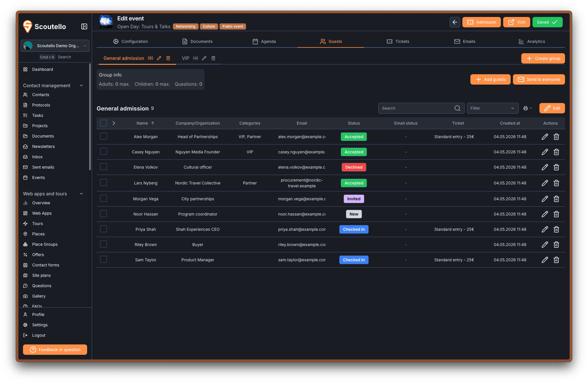Image resolution: width=588 pixels, height=383 pixels.
Task: Select the Priya Shah row checkbox
Action: [x=104, y=229]
